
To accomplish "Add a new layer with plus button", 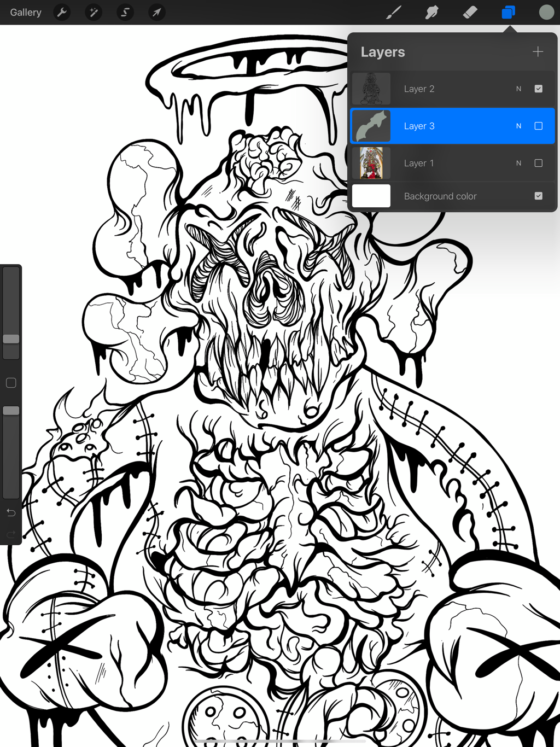I will coord(538,51).
